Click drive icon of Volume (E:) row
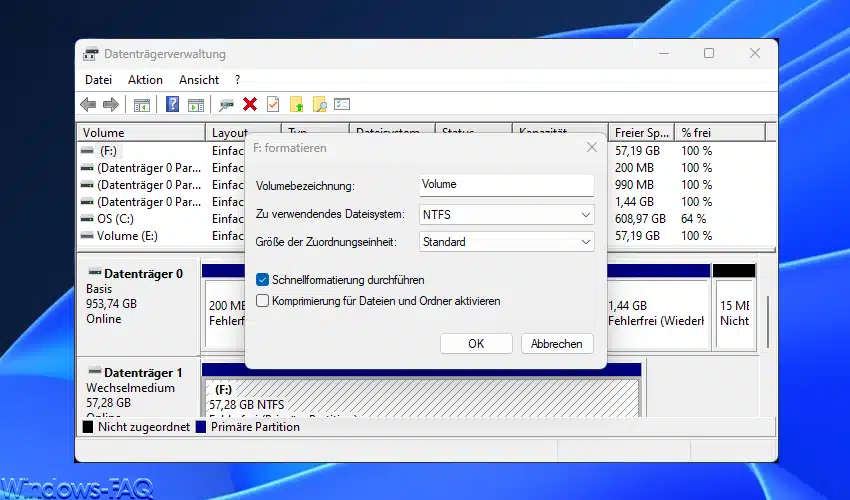Screen dimensions: 850x500 (x=87, y=235)
